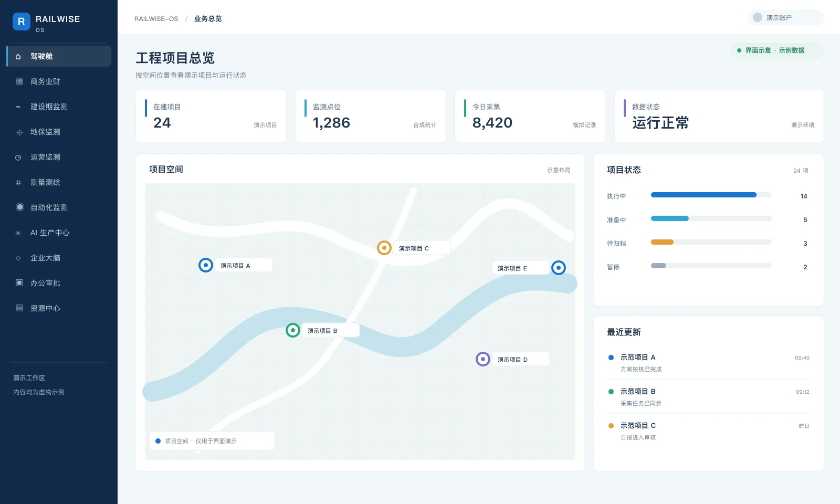Click the 界面示意 · 示例数据 badge
This screenshot has height=504, width=840.
tap(776, 50)
